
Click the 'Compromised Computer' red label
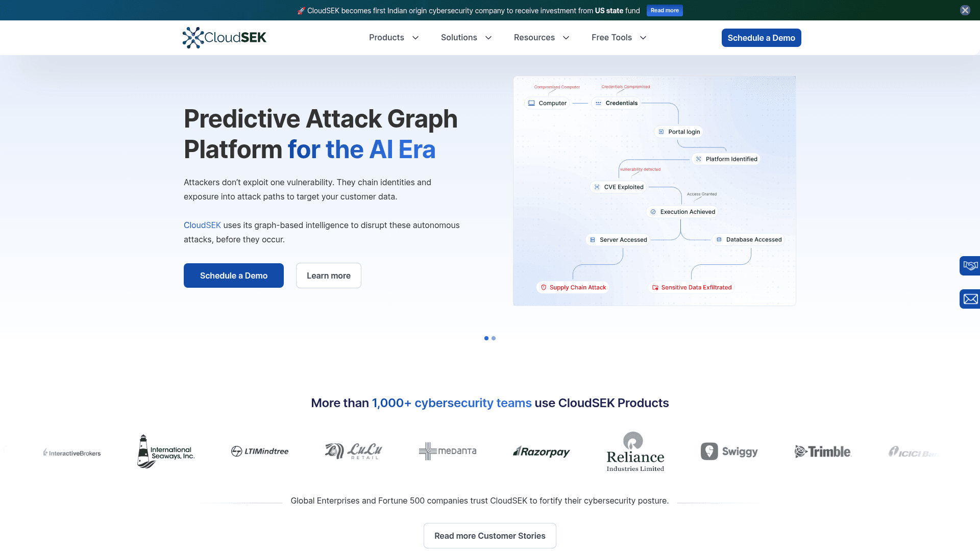(557, 87)
